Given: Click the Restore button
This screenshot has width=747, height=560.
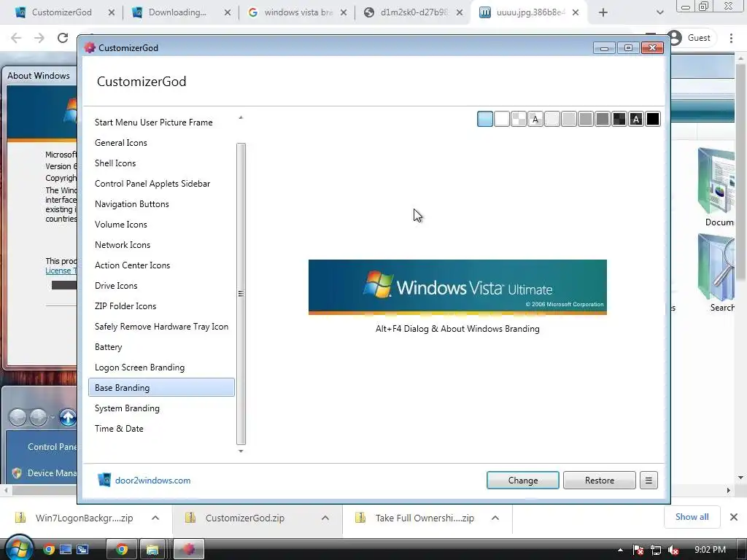Looking at the screenshot, I should coord(600,481).
